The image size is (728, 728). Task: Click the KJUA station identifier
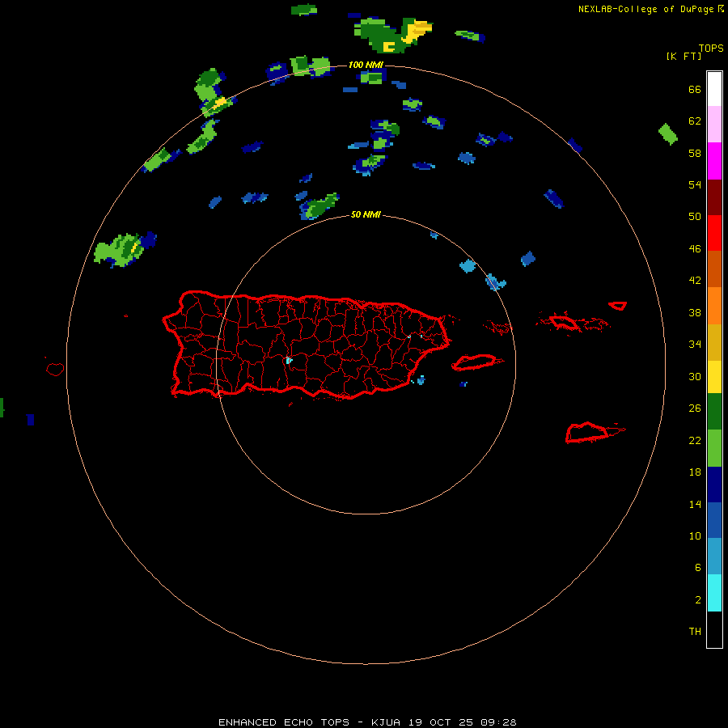coord(387,722)
